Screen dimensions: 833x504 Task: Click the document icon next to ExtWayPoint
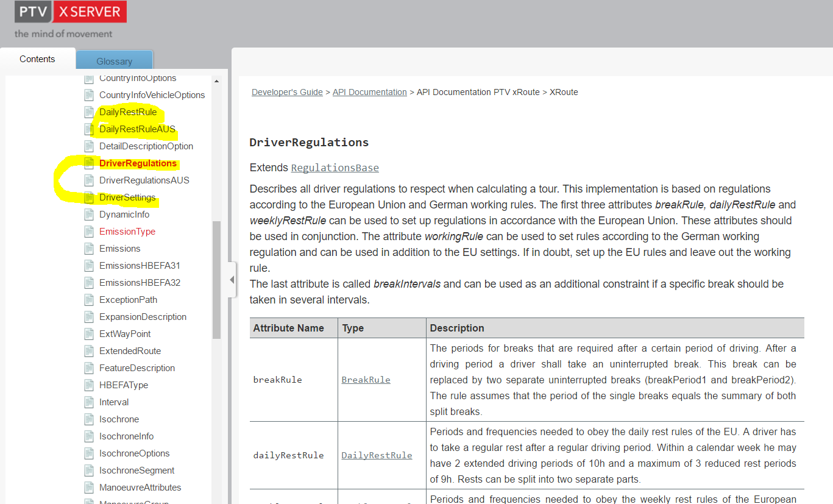(89, 334)
